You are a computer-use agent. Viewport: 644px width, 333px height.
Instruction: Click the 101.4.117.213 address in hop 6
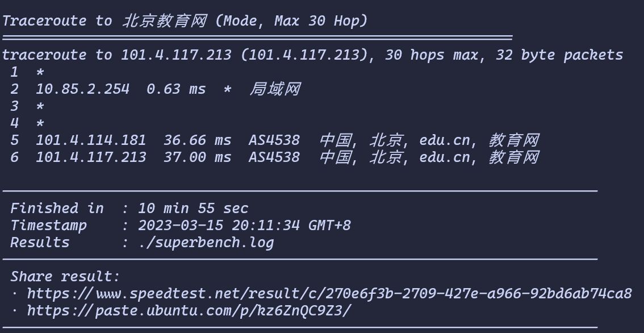[x=91, y=157]
